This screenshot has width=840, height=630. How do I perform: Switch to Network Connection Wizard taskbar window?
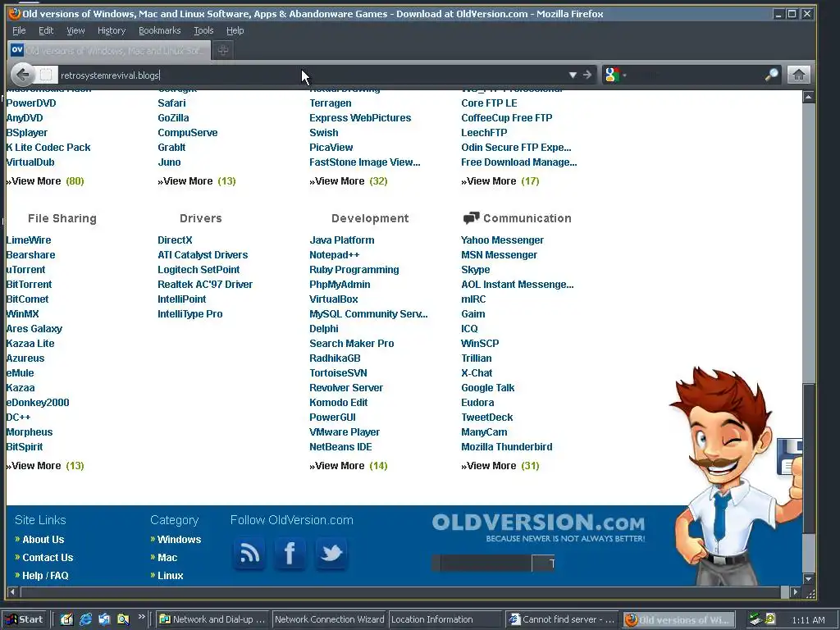click(329, 619)
